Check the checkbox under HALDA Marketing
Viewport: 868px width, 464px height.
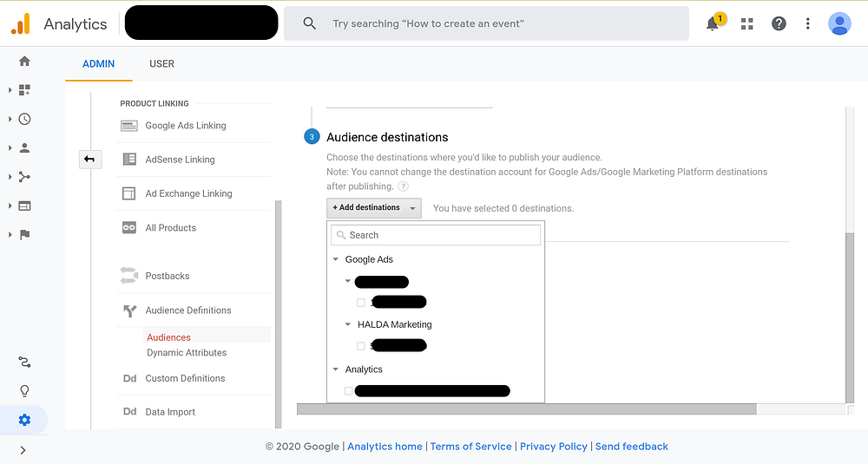point(361,346)
